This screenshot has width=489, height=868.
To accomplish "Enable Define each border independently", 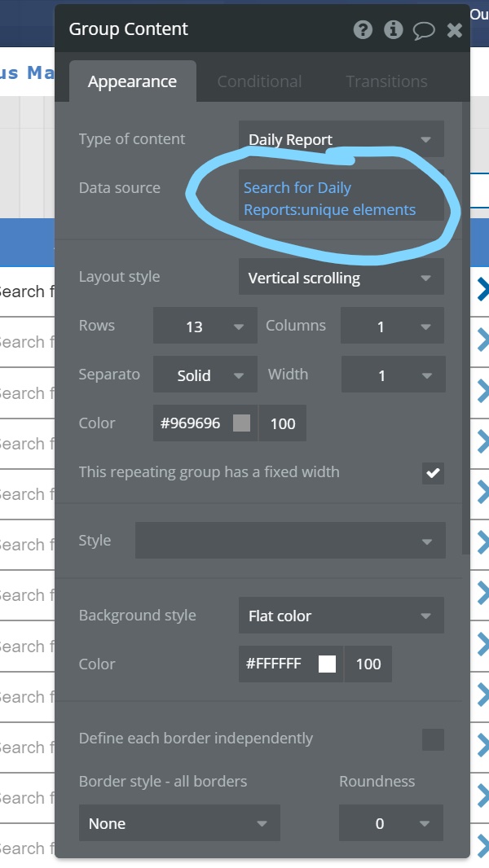I will (x=433, y=739).
